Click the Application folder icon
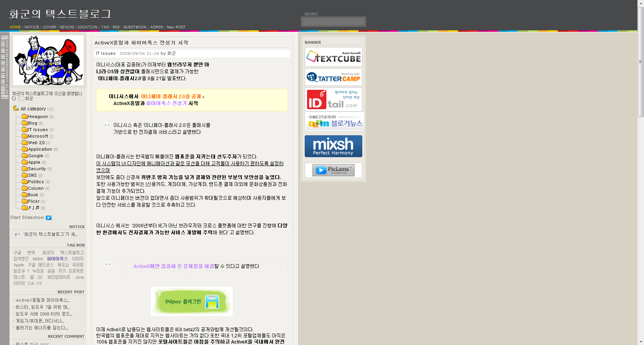This screenshot has width=644, height=345. (x=25, y=149)
